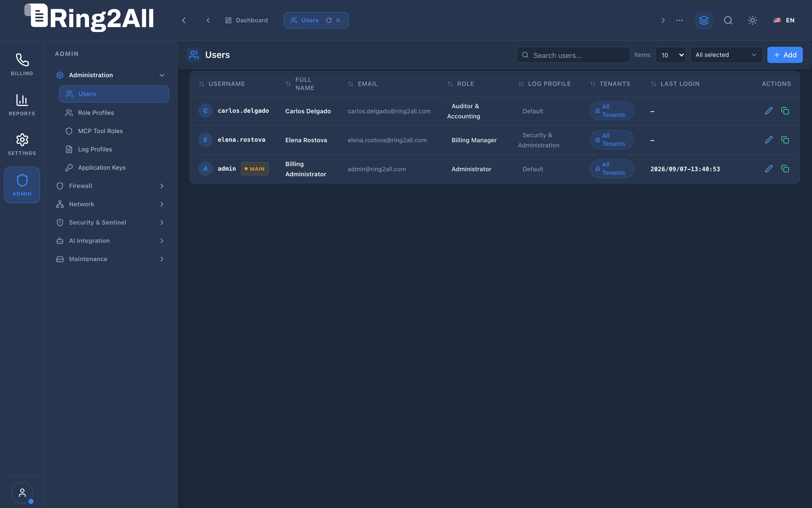Switch to the Dashboard tab
This screenshot has width=812, height=508.
coord(249,21)
